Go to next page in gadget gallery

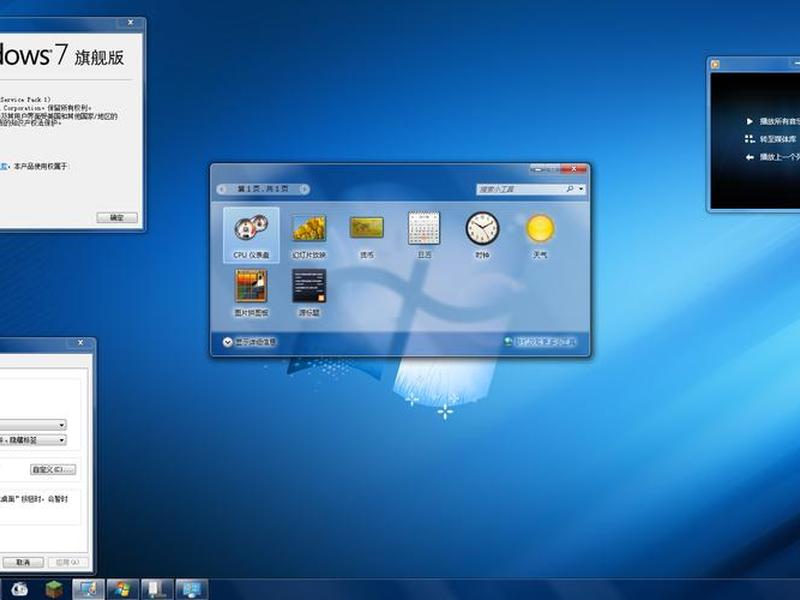(x=304, y=189)
